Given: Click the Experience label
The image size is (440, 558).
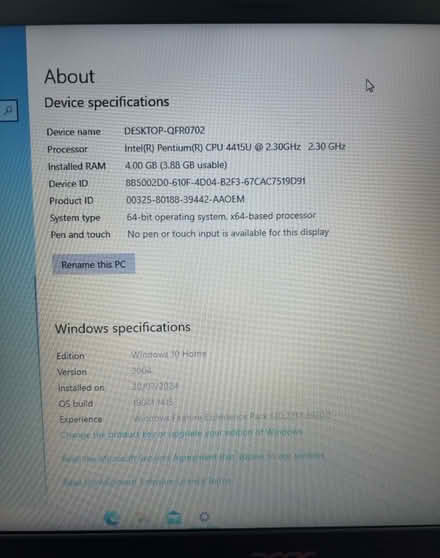Looking at the screenshot, I should coord(81,420).
